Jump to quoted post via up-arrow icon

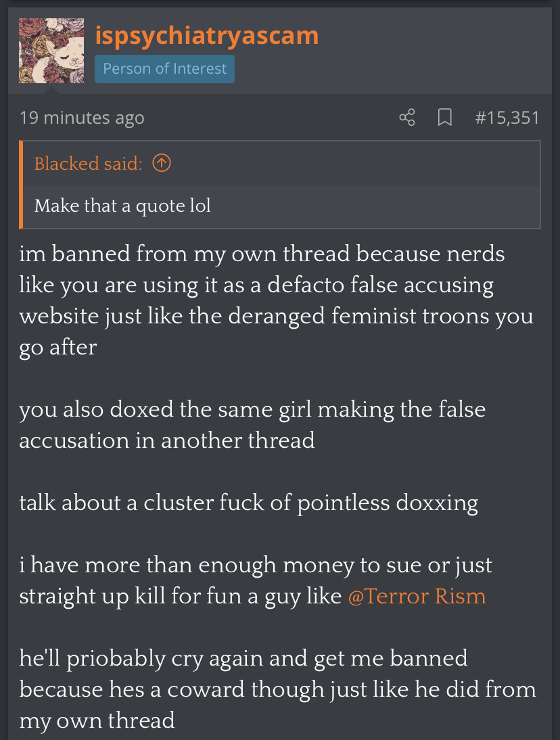[x=162, y=163]
